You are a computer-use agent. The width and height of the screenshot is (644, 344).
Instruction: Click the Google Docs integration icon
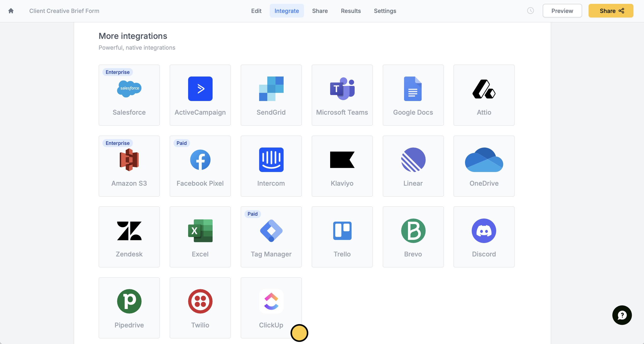click(x=413, y=89)
